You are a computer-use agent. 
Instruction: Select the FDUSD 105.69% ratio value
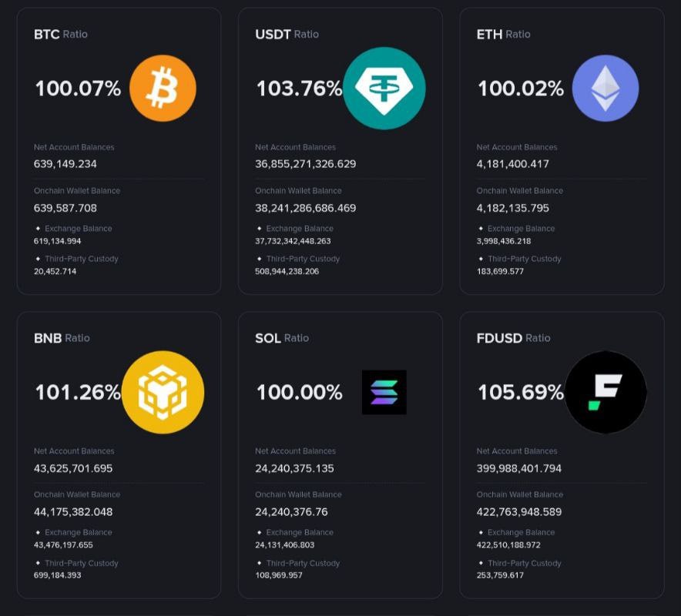(x=521, y=393)
